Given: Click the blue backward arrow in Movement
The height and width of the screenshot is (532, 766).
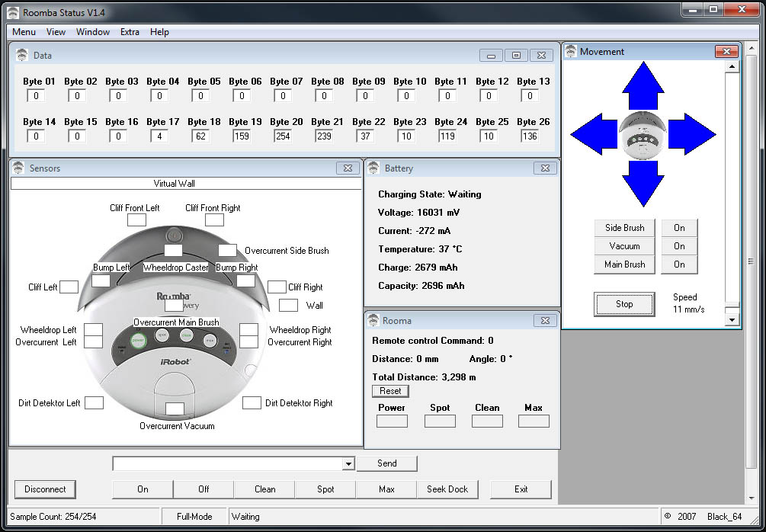Looking at the screenshot, I should pyautogui.click(x=643, y=183).
